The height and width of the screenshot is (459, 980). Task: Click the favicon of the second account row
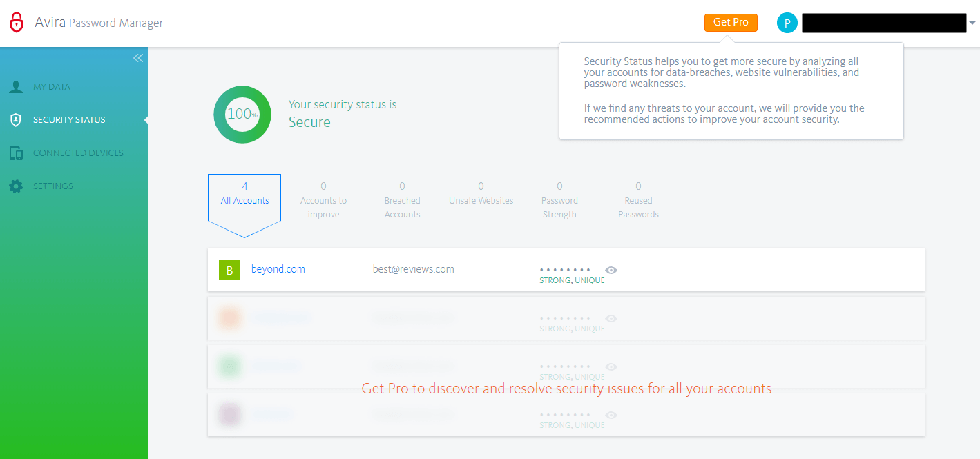click(x=229, y=318)
